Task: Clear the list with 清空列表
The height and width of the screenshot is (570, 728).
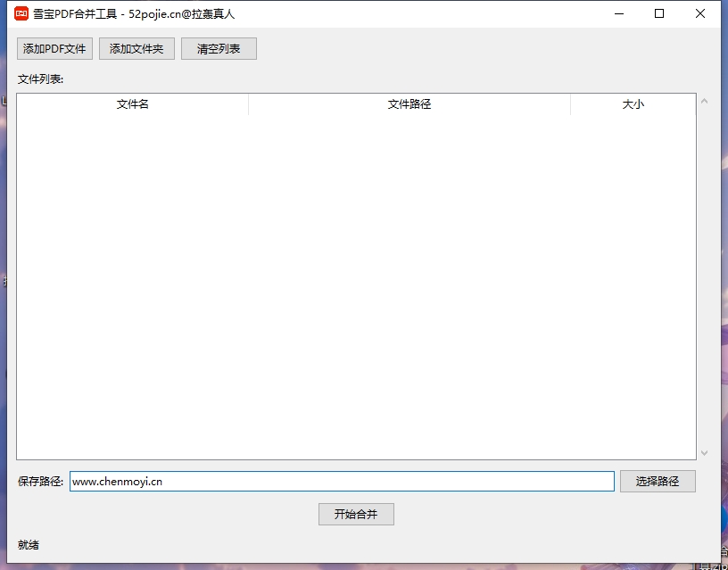Action: (x=219, y=49)
